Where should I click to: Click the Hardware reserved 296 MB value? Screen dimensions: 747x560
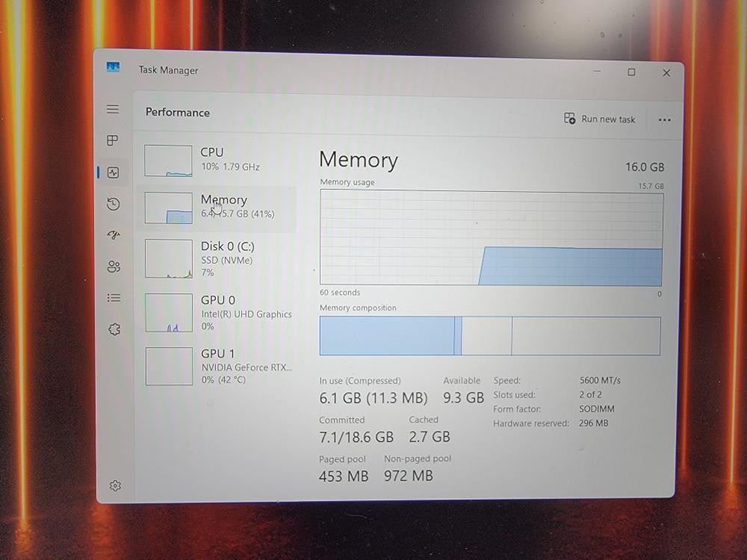(594, 423)
